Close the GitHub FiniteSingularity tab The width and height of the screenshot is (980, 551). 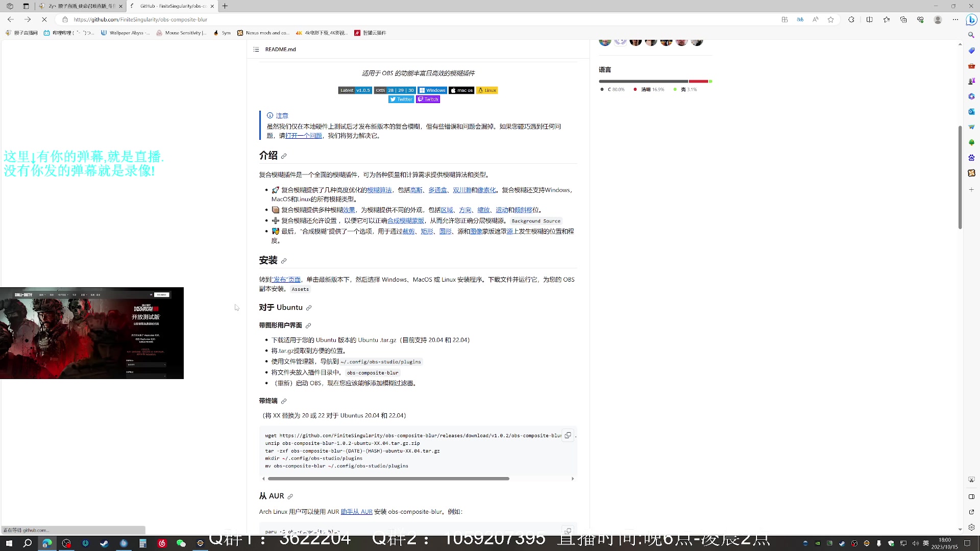point(212,6)
